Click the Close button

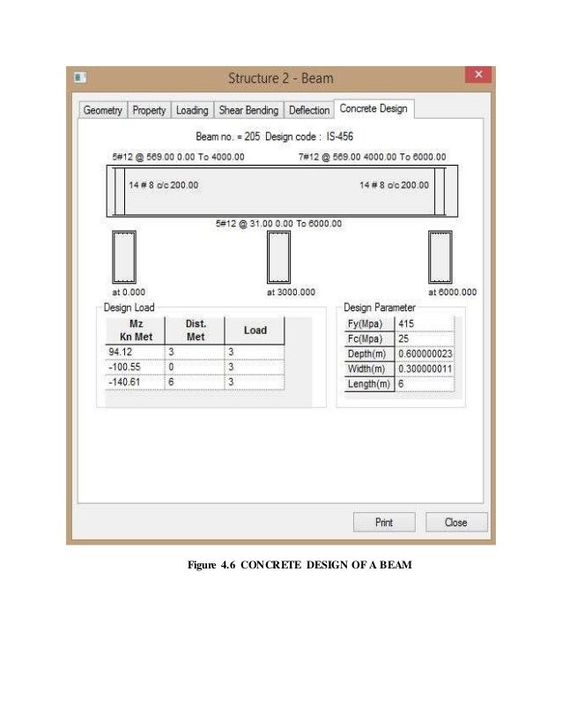pos(456,523)
